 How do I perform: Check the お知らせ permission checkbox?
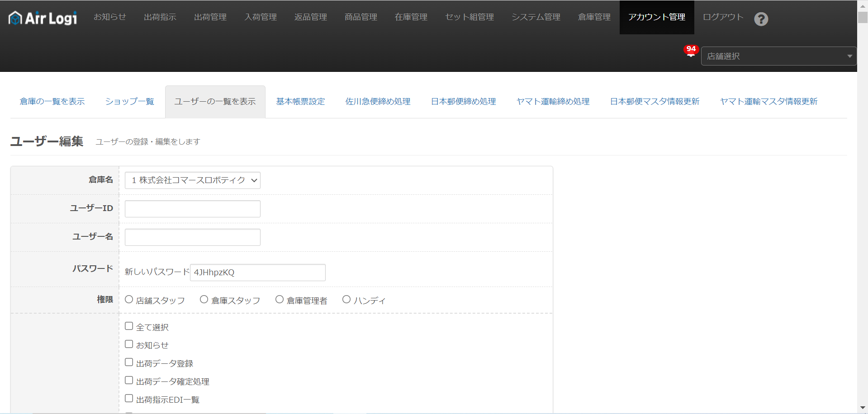point(128,343)
